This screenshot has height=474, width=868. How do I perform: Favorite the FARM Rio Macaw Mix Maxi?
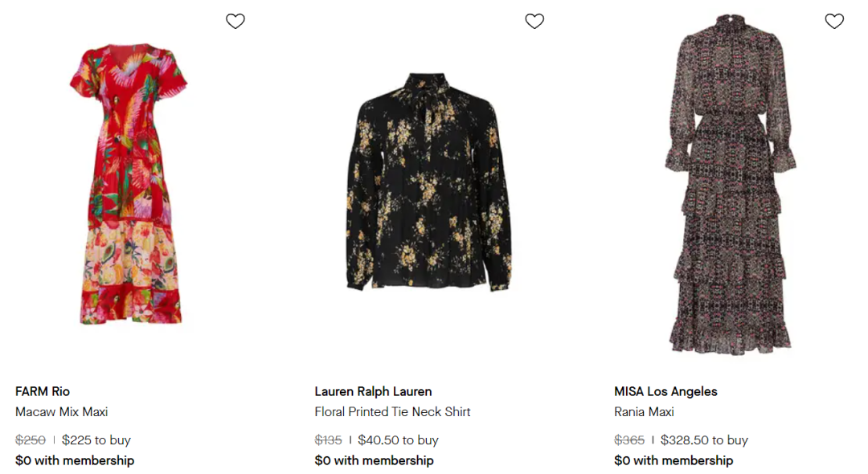point(235,22)
